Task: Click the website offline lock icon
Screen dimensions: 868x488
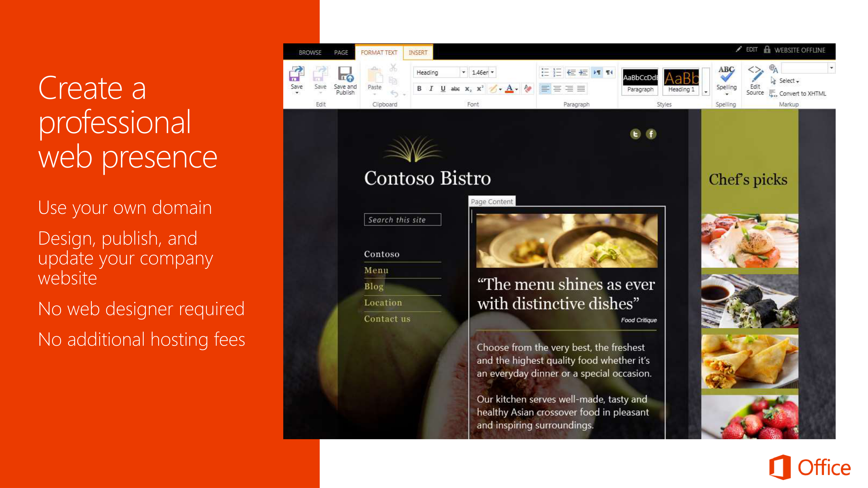Action: (767, 49)
